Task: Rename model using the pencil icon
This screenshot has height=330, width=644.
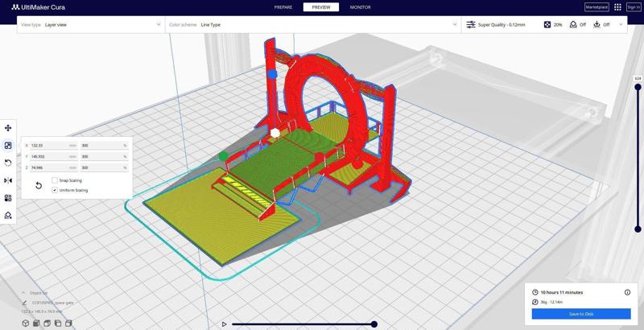Action: click(x=25, y=303)
